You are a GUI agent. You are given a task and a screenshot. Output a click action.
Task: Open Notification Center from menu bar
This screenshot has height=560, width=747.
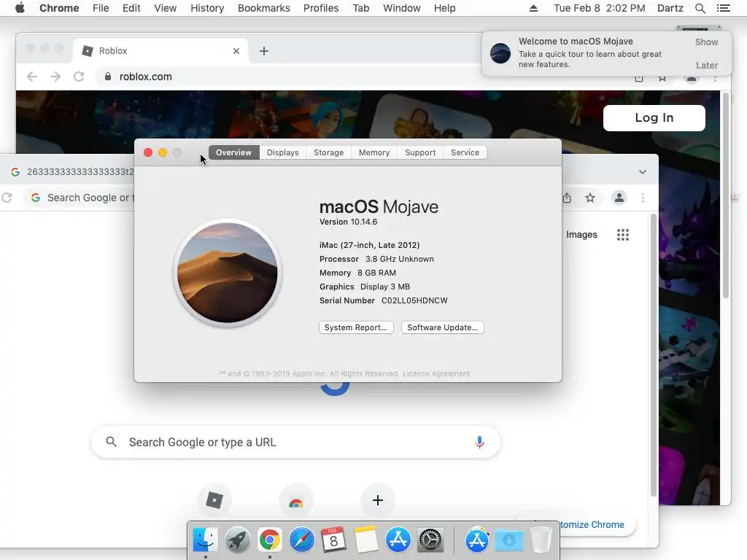pos(723,8)
